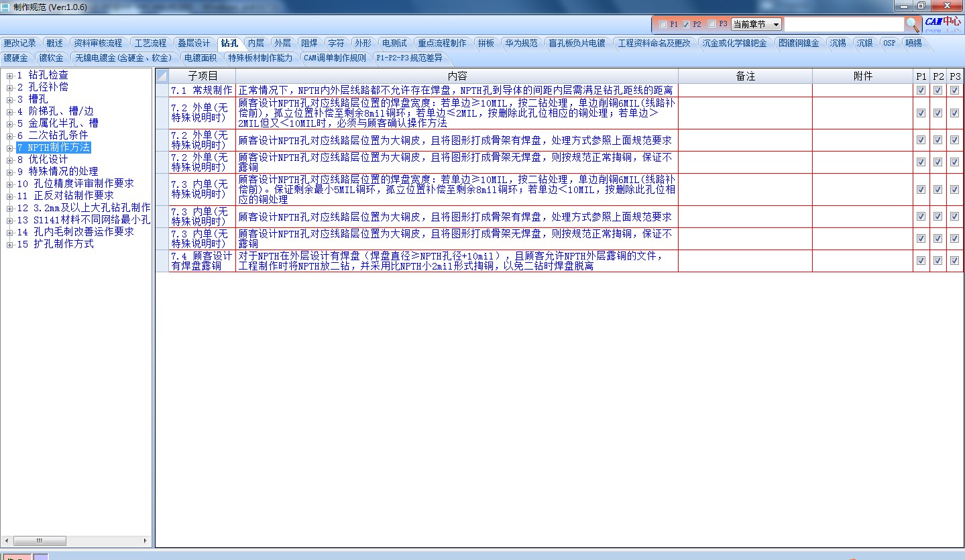Open the 电测试 tab
This screenshot has height=560, width=965.
click(x=394, y=43)
